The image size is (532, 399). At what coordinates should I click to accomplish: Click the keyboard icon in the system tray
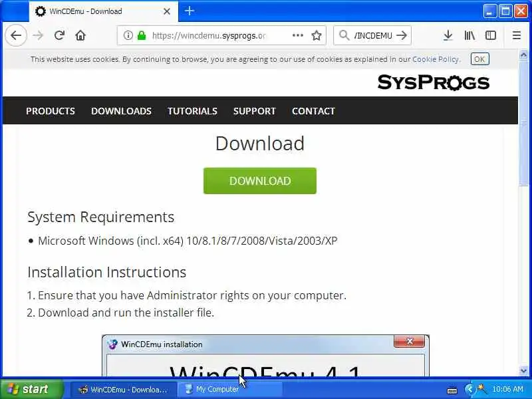[x=452, y=390]
